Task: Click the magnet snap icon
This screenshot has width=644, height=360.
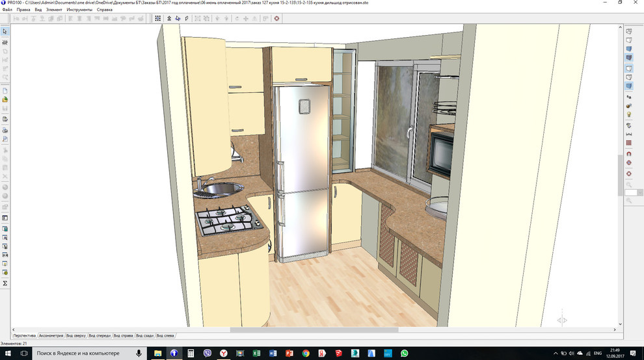Action: click(629, 154)
